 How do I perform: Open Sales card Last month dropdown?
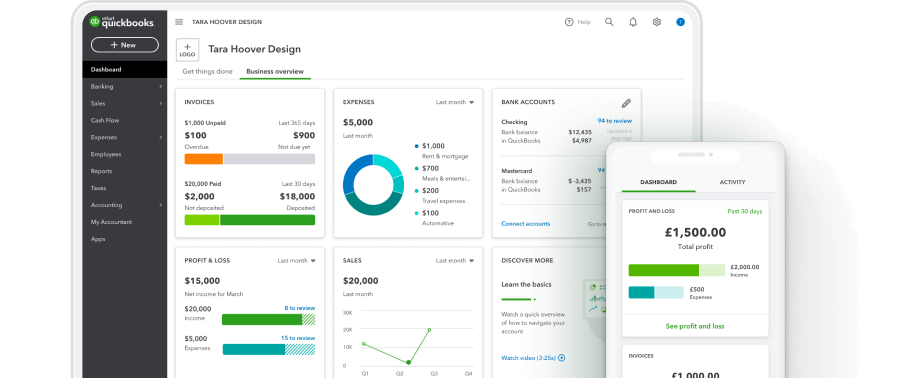click(x=455, y=261)
